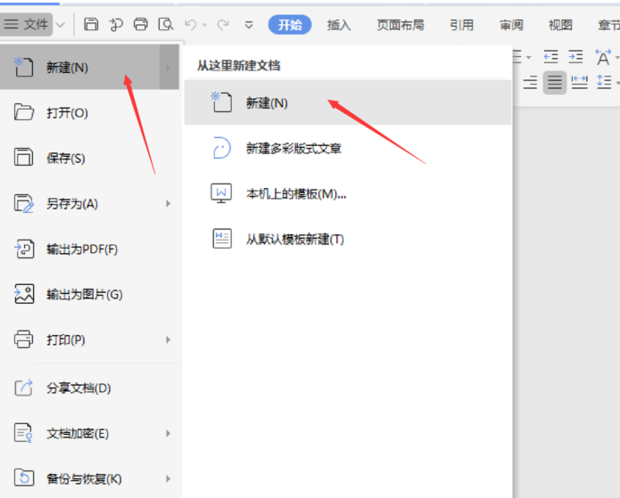
Task: Expand the 新建(N) submenu arrow
Action: [169, 67]
